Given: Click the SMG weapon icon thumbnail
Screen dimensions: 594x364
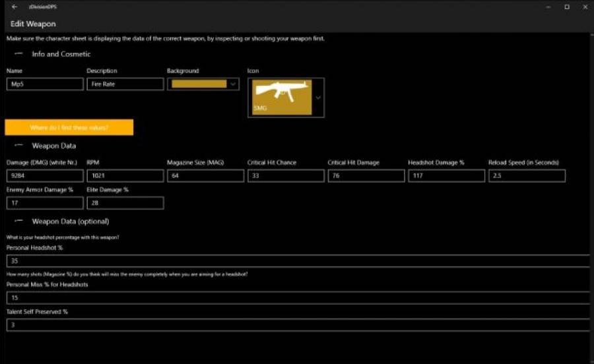Looking at the screenshot, I should 282,97.
